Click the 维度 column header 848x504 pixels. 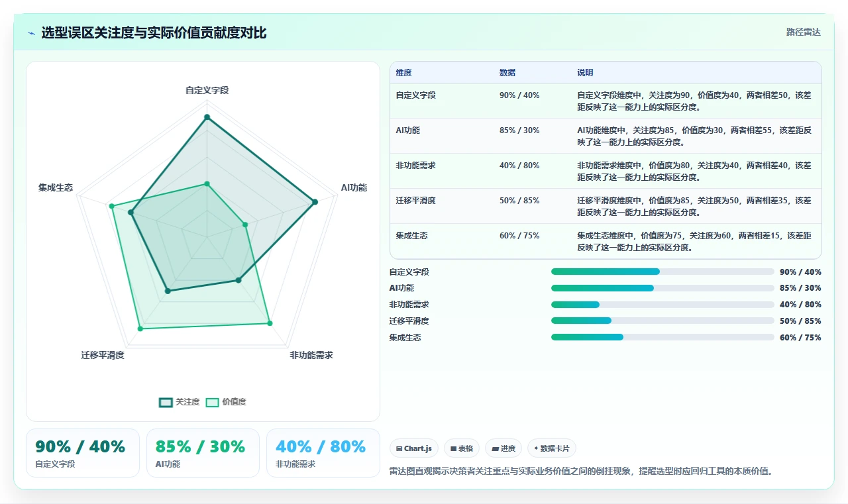point(404,73)
